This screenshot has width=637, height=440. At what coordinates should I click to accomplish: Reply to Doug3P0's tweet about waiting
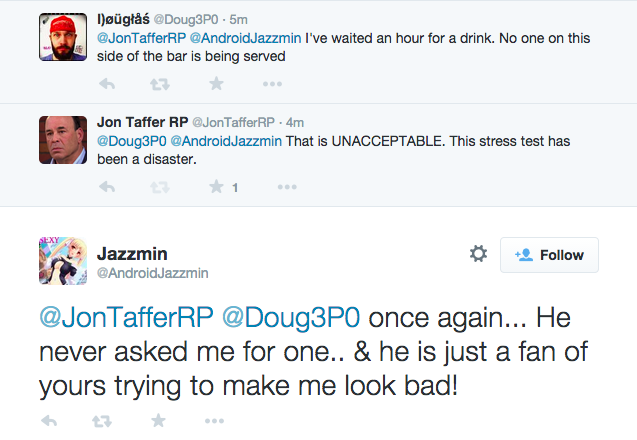105,84
